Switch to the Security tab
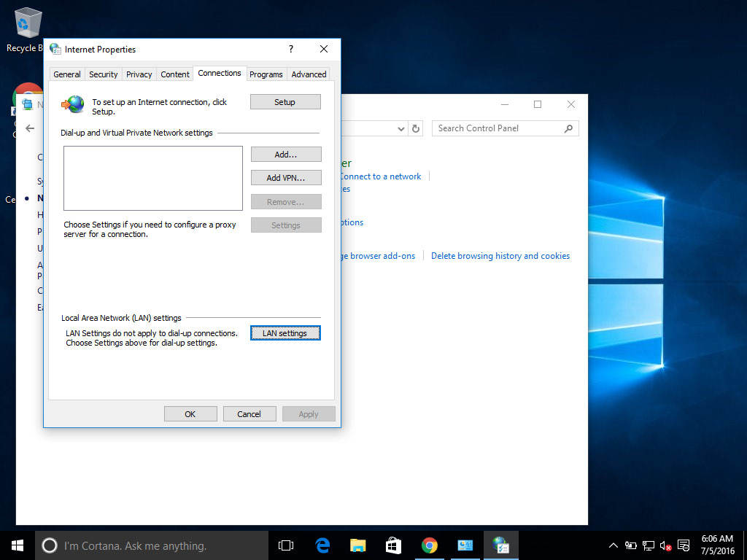 click(103, 74)
